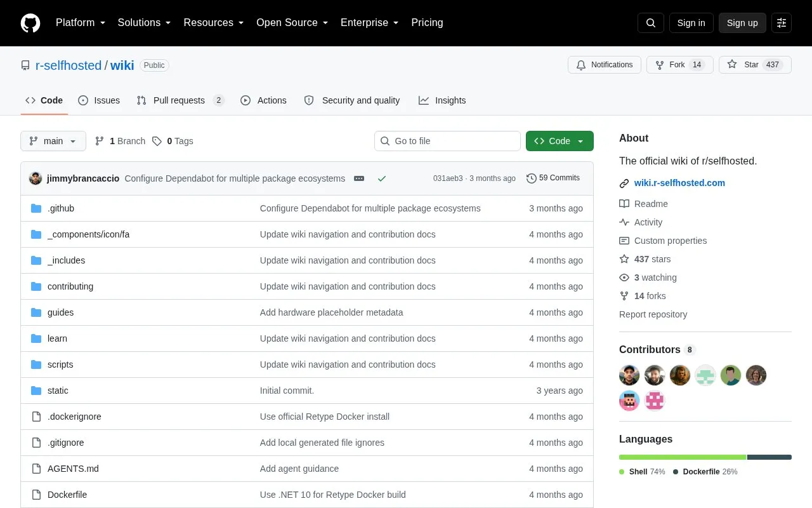Screen dimensions: 812x508
Task: Click the GitHub logo icon
Action: [30, 23]
